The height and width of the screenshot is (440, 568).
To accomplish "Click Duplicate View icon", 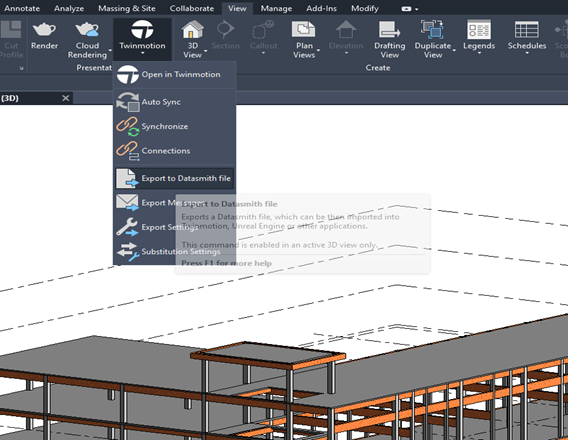I will point(432,29).
